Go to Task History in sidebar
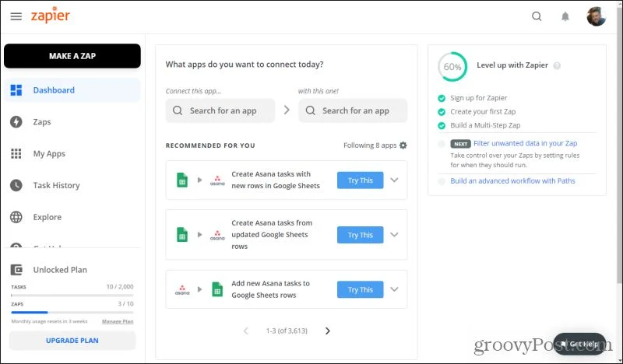The width and height of the screenshot is (623, 364). [56, 185]
